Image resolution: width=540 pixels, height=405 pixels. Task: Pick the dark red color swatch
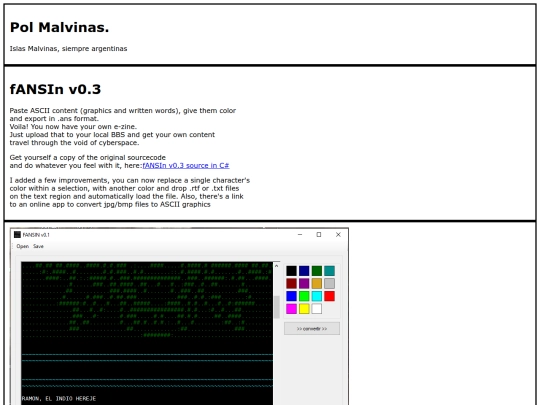pyautogui.click(x=291, y=283)
